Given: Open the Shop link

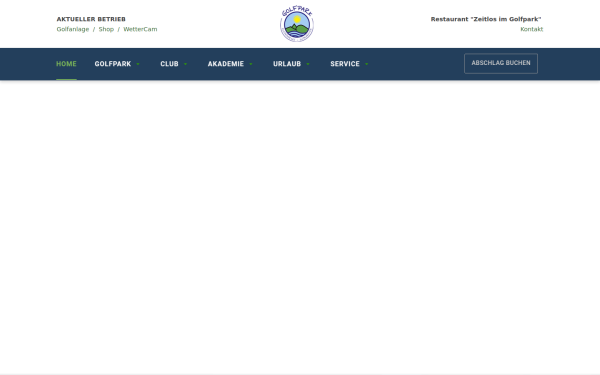Looking at the screenshot, I should click(x=106, y=29).
